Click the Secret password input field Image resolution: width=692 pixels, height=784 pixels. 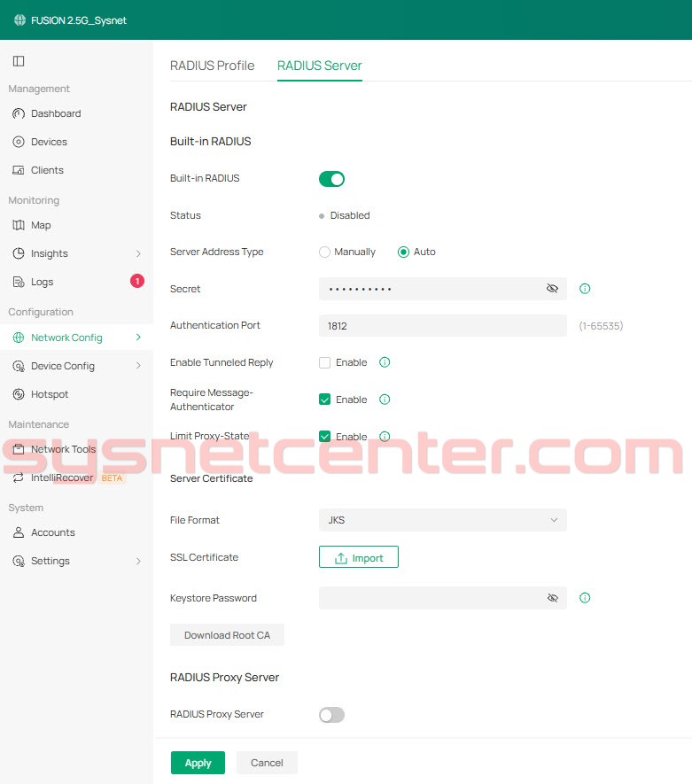[x=442, y=289]
